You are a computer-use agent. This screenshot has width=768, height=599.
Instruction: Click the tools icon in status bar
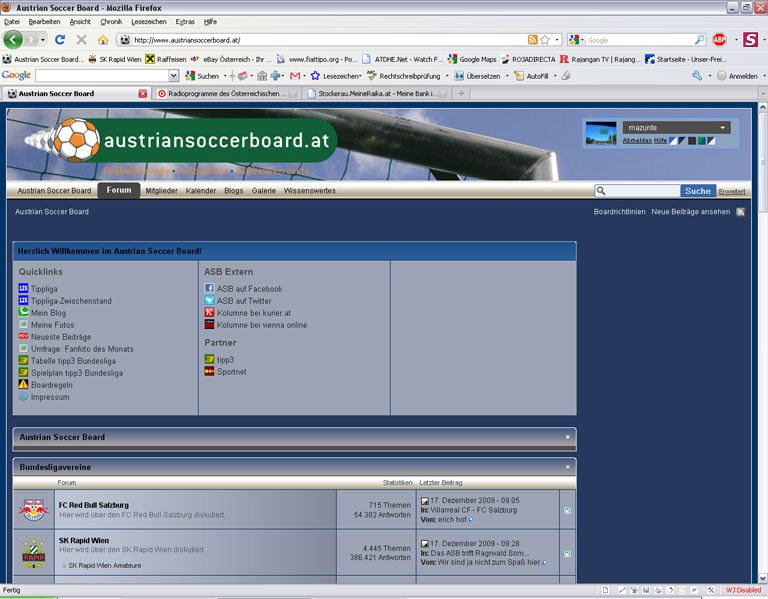pyautogui.click(x=711, y=590)
